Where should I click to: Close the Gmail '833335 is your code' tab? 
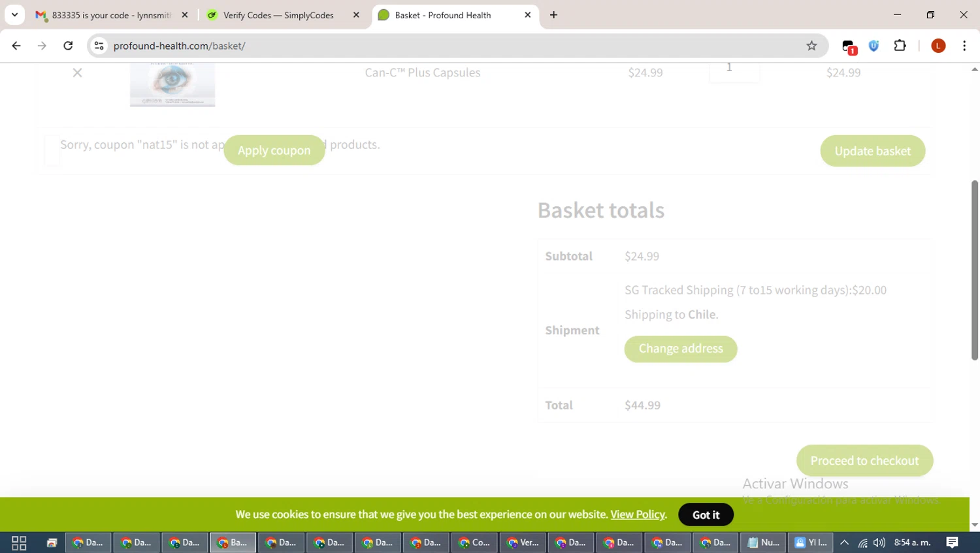pyautogui.click(x=185, y=15)
